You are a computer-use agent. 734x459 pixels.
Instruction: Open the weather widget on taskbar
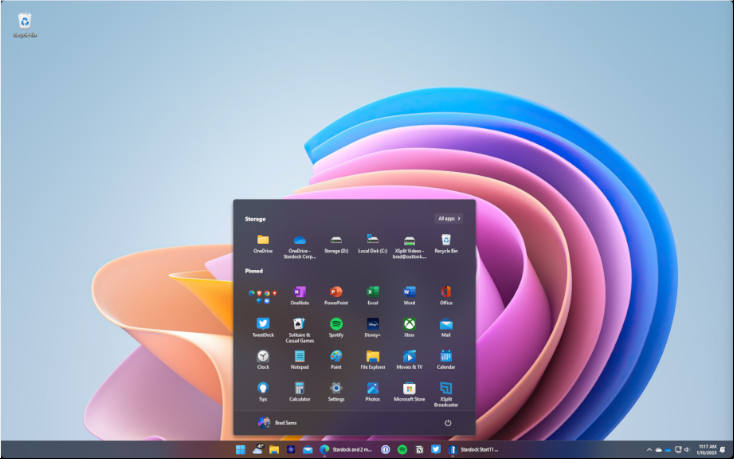(x=257, y=450)
